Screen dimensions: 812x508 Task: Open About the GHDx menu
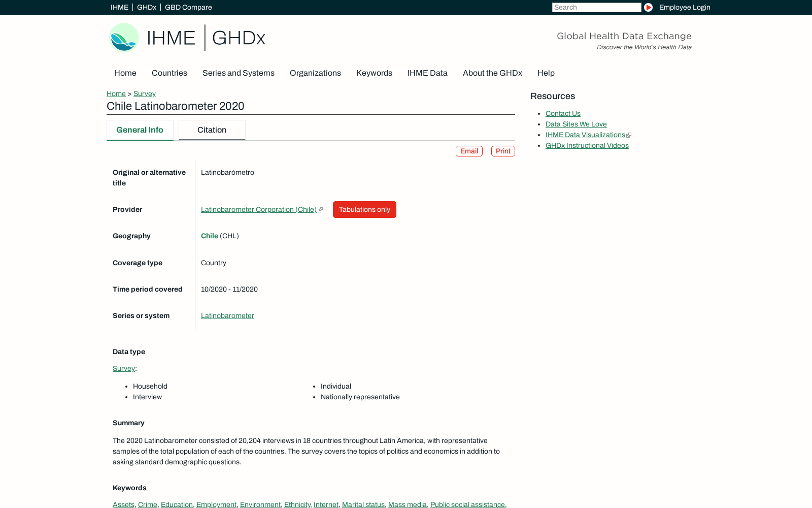[x=492, y=73]
